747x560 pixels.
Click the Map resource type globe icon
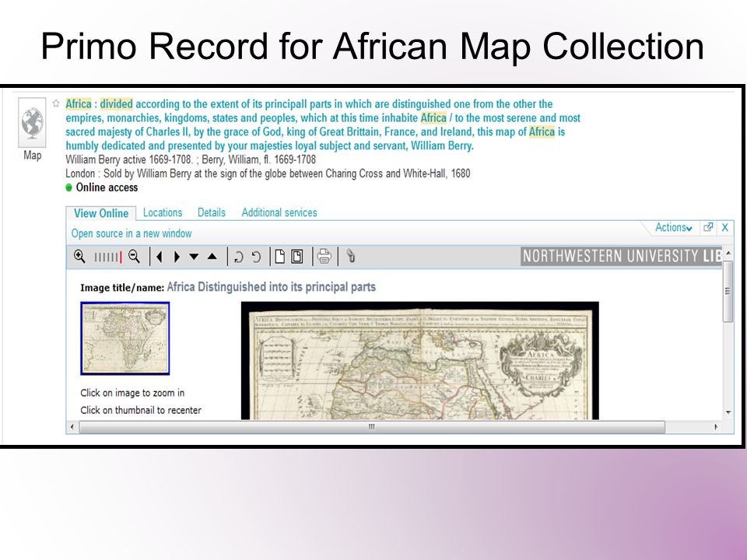pos(32,123)
